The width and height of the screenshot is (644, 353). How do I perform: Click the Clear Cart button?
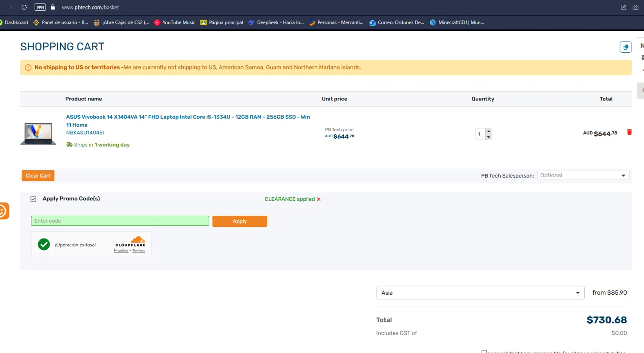point(38,175)
